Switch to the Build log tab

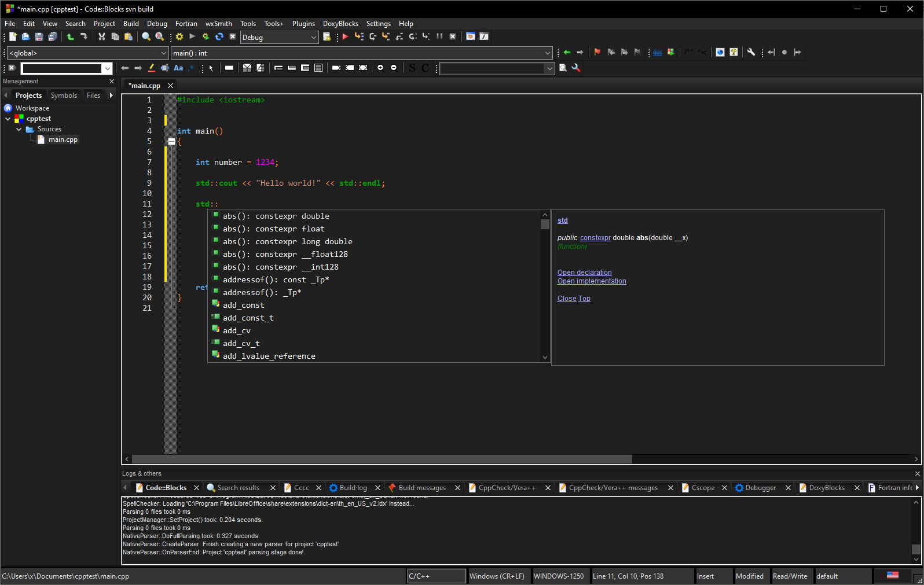click(353, 488)
